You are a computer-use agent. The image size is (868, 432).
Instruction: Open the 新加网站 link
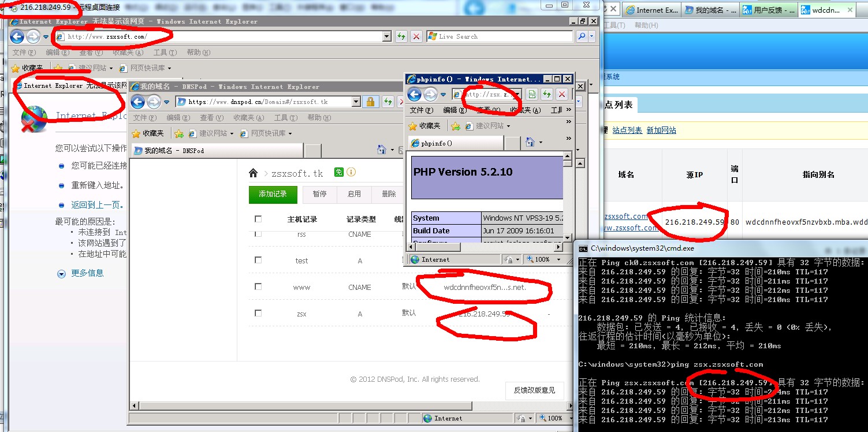point(661,131)
